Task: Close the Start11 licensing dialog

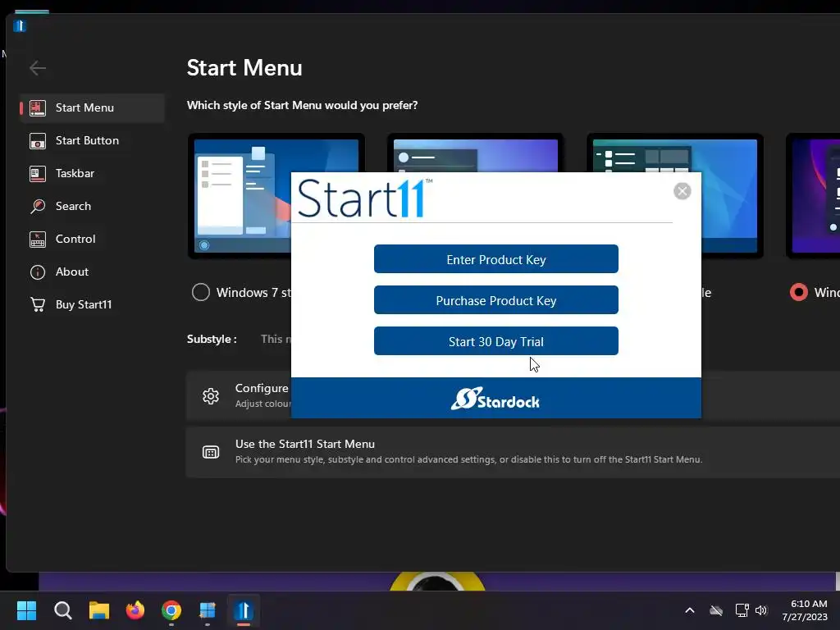Action: tap(682, 190)
